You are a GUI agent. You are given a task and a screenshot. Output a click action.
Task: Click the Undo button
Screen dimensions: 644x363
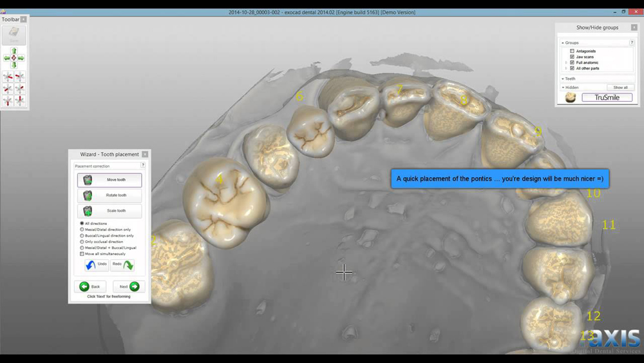97,265
